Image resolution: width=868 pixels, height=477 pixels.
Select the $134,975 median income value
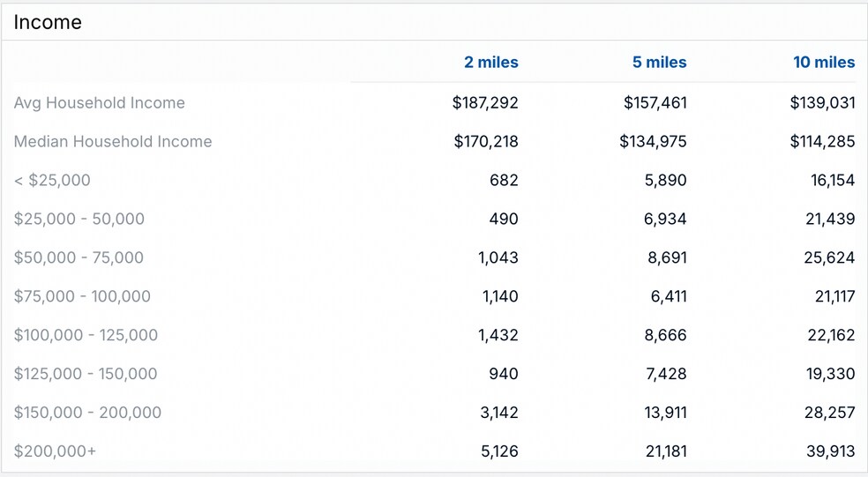pyautogui.click(x=653, y=142)
